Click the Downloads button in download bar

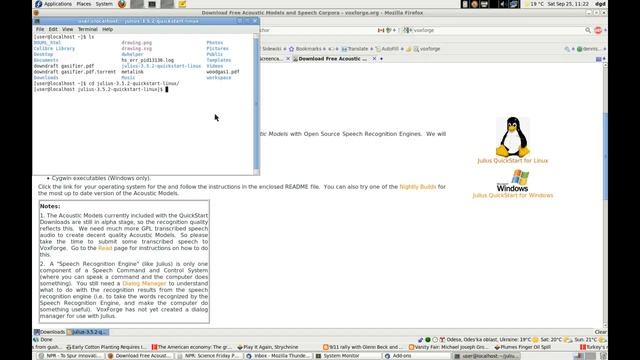(50, 332)
